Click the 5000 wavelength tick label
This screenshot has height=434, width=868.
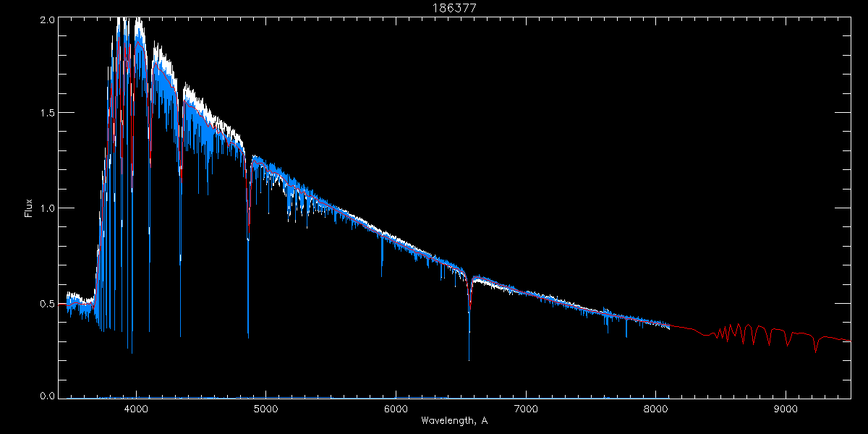(266, 409)
